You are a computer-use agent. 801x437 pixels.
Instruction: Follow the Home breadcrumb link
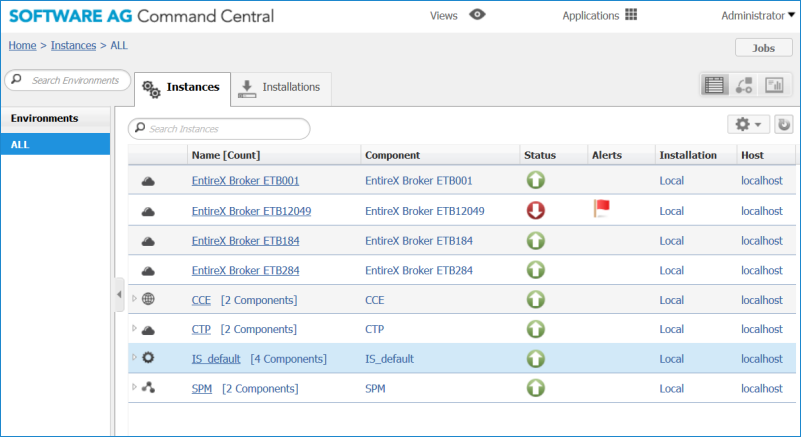coord(22,45)
